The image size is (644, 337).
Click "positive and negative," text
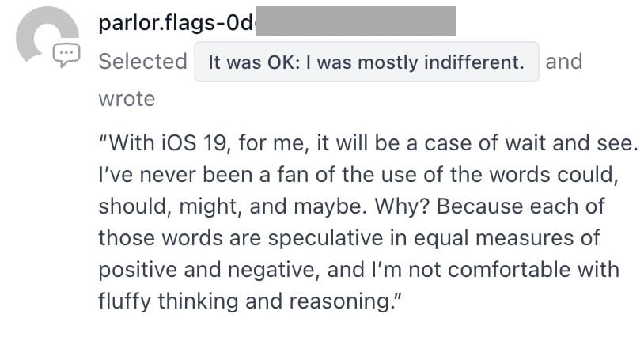[209, 270]
